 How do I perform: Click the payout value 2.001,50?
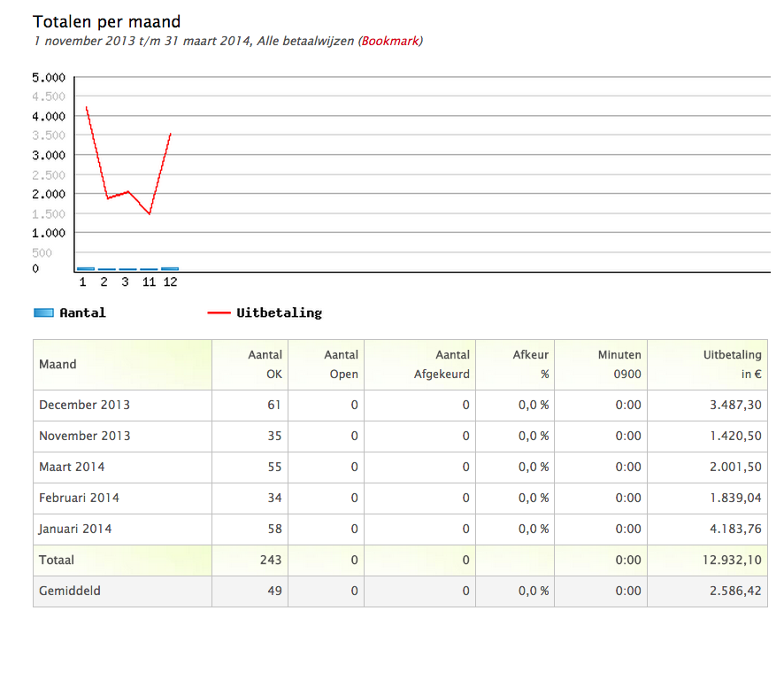tap(735, 467)
